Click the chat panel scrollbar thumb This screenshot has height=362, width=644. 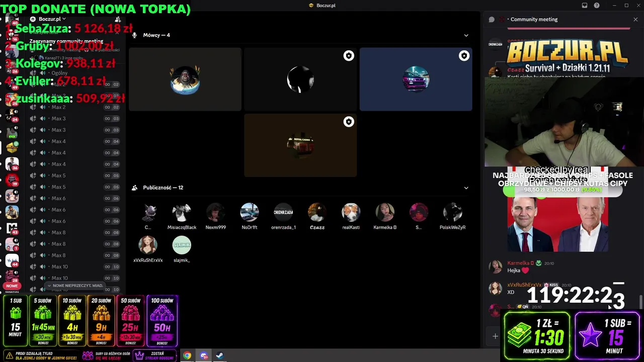640,302
